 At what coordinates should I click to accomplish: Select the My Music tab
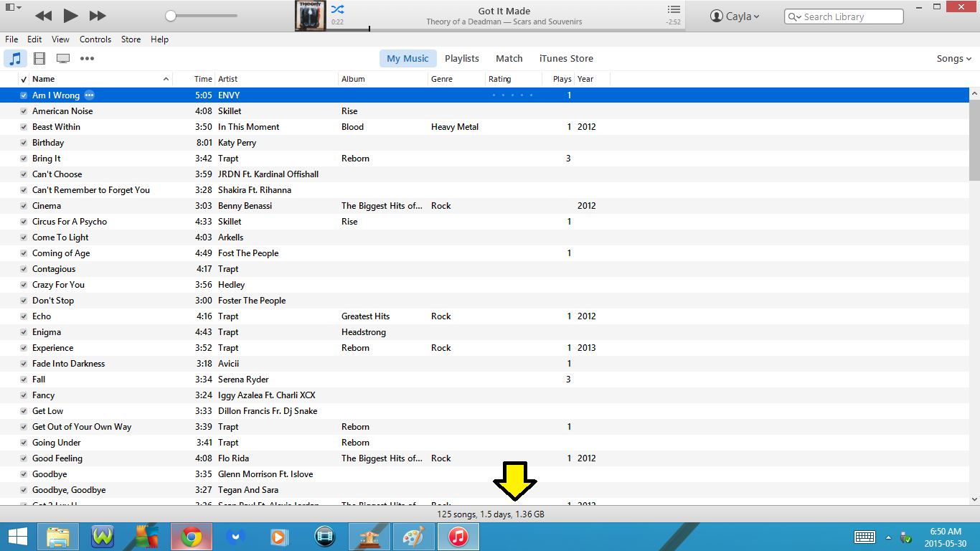coord(407,59)
